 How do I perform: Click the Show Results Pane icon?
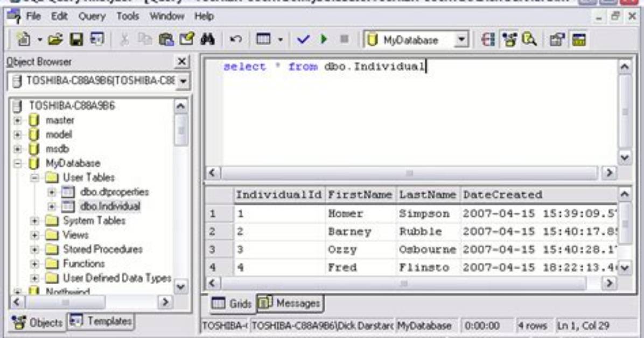pyautogui.click(x=579, y=40)
